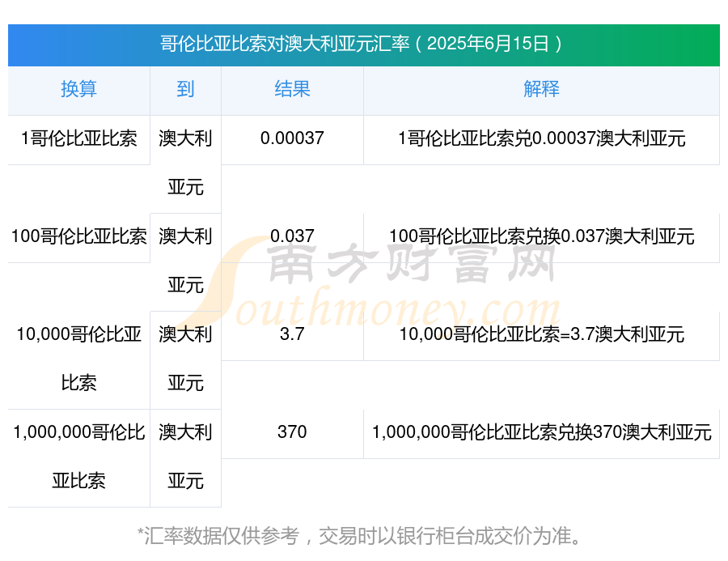Screen dimensions: 728x561
Task: Select explanation 1哥伦比亚比索兑0.00037澳大利亚元
Action: tap(541, 138)
